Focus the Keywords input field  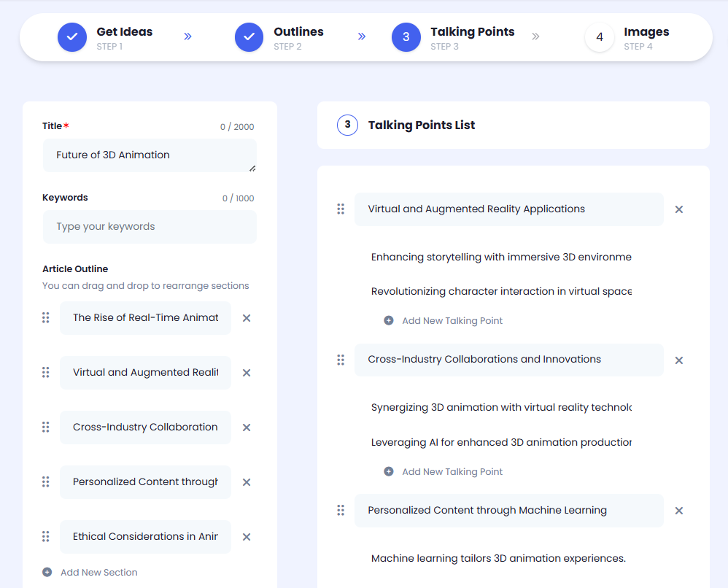click(150, 227)
